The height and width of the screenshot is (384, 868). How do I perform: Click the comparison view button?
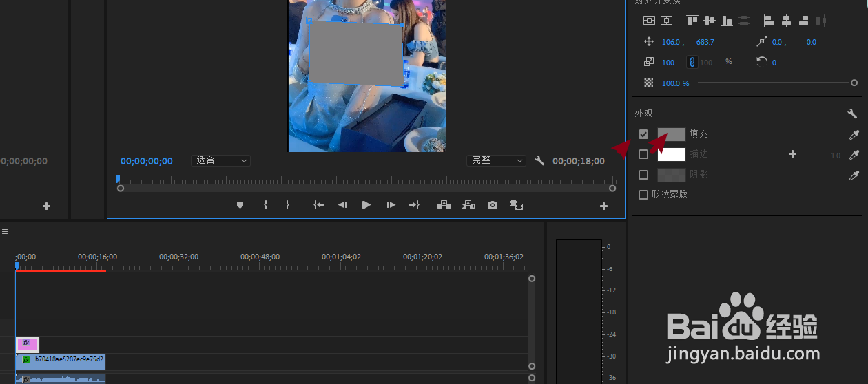point(515,204)
